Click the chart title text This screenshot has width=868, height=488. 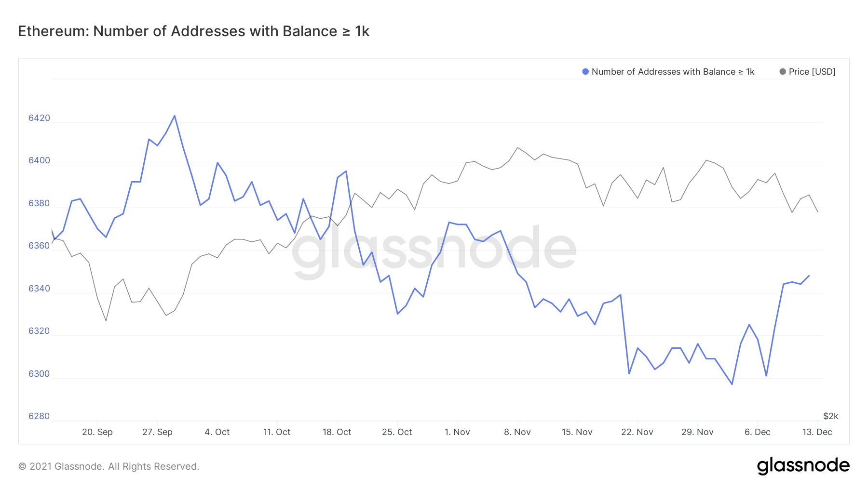(193, 31)
